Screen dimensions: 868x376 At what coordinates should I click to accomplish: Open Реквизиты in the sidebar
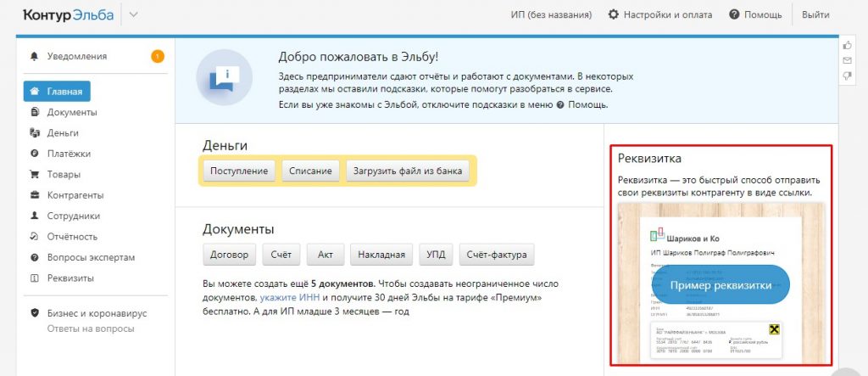click(70, 278)
